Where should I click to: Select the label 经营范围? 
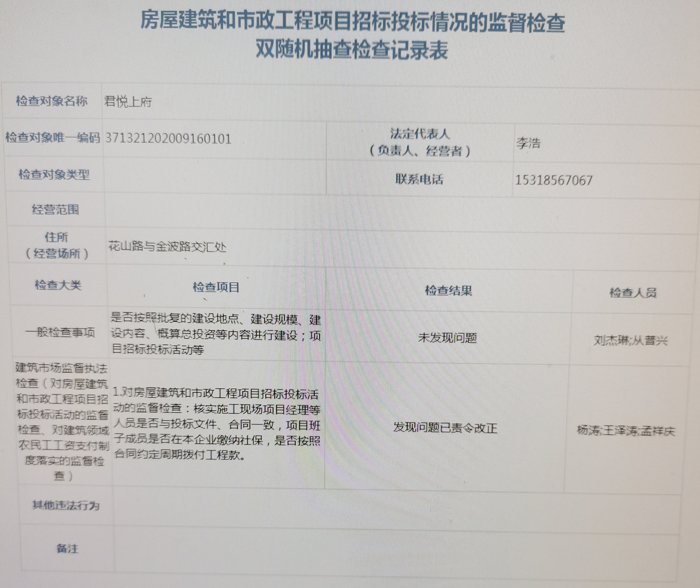(55, 210)
